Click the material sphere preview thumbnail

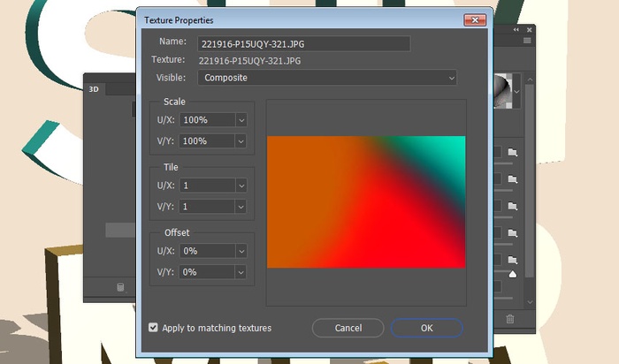coord(502,91)
